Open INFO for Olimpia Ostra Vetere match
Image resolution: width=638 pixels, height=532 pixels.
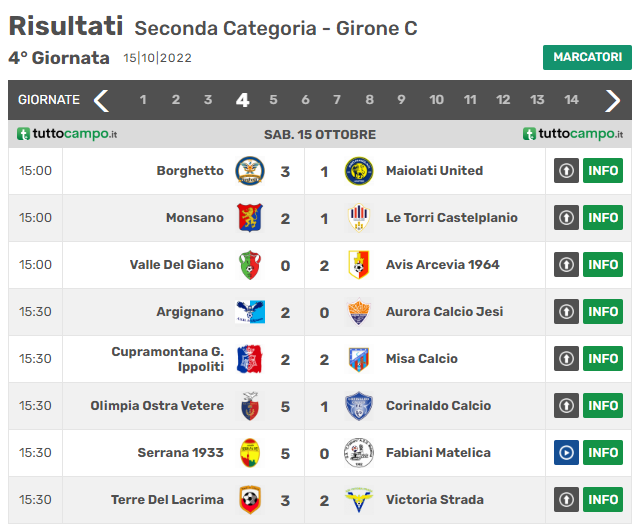coord(603,406)
